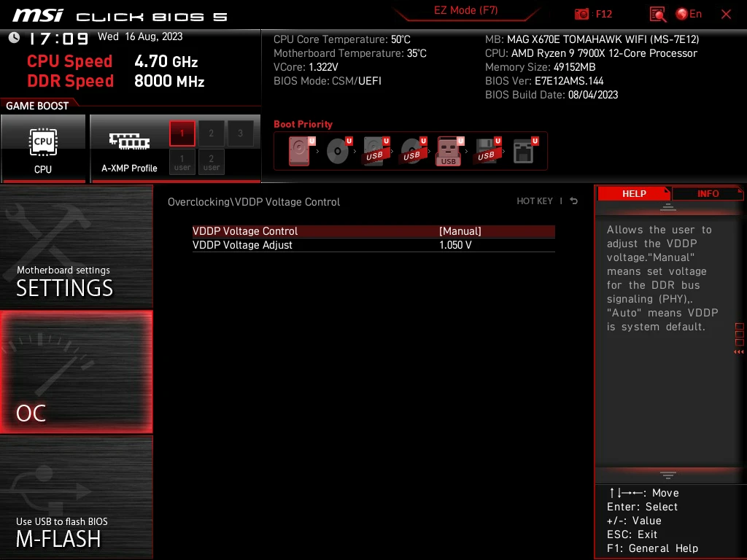
Task: Click the BIOS Ver E7E12AMS.144 text
Action: click(544, 81)
